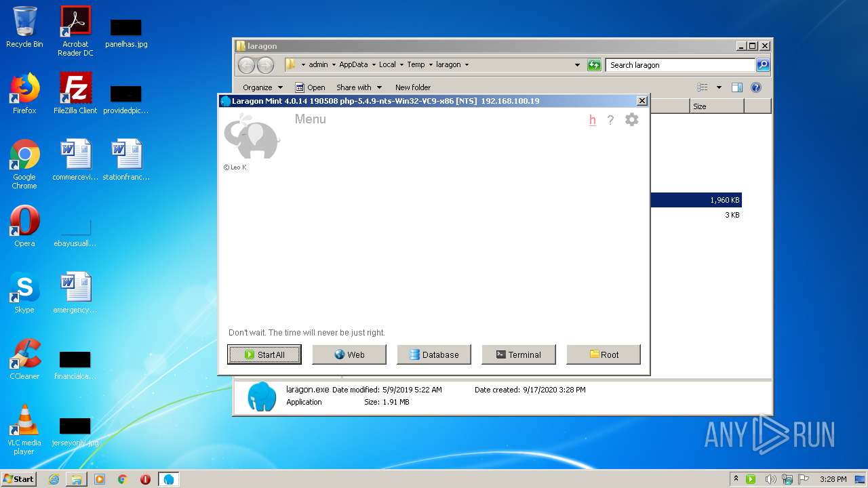Expand the AppData breadcrumb arrow
The width and height of the screenshot is (868, 488).
[x=374, y=65]
